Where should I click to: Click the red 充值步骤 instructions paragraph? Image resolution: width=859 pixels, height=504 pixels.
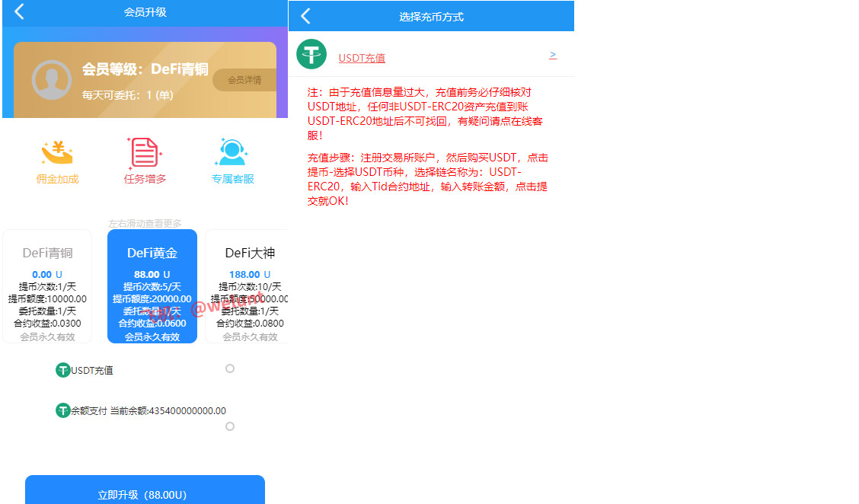point(428,179)
